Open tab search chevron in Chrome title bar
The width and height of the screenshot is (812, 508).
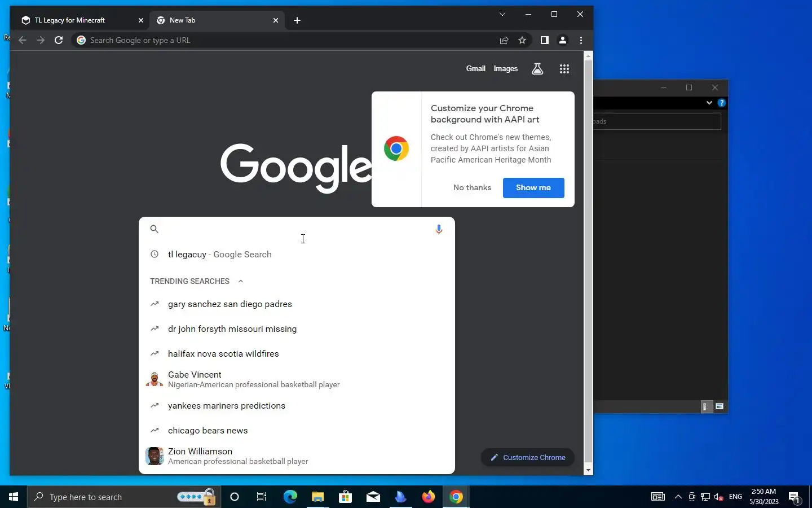(x=502, y=14)
